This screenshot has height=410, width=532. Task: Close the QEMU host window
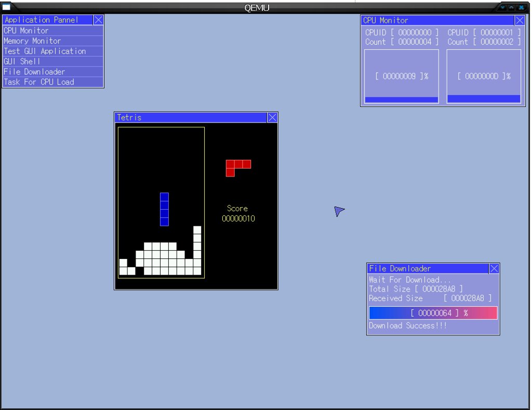(521, 7)
